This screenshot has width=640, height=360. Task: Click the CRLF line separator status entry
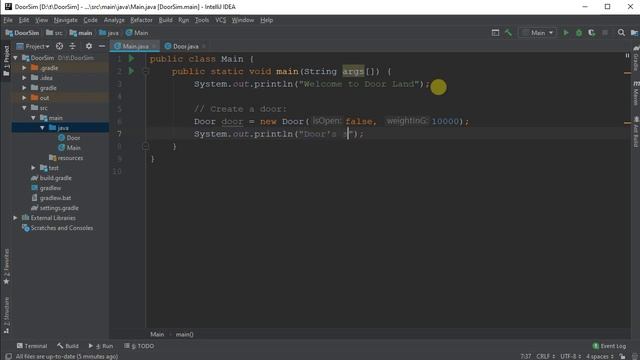545,356
